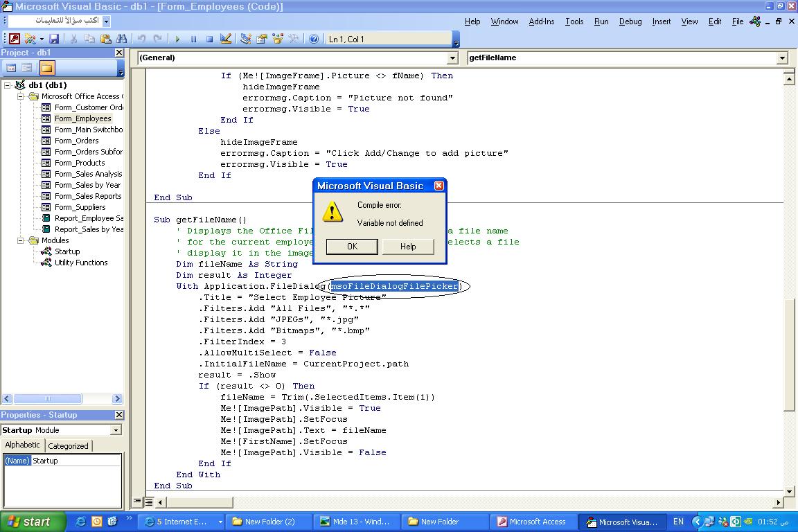Collapse the db1 (db1) project node
Viewport: 798px width, 532px height.
pos(8,85)
